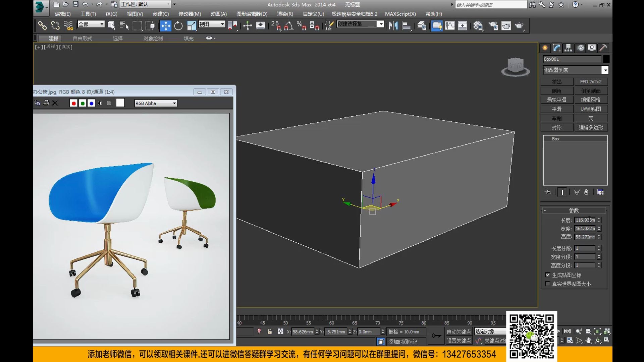Click the FFD 2x2x2 modifier button

pyautogui.click(x=591, y=81)
